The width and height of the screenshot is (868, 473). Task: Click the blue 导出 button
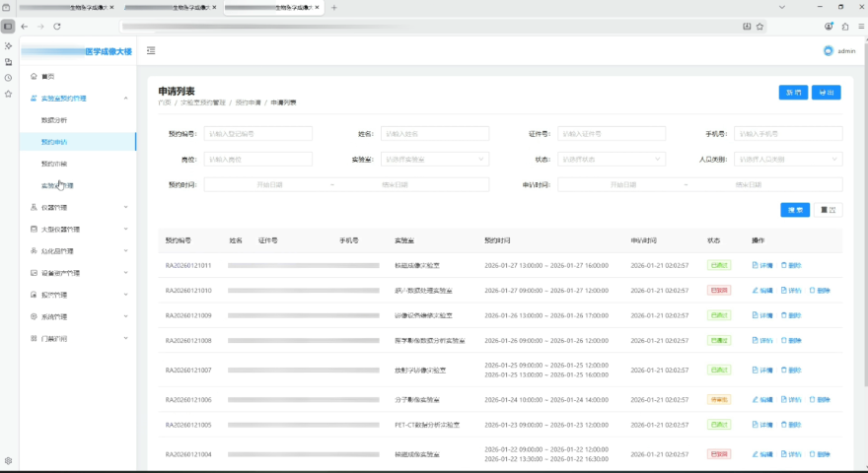[827, 93]
